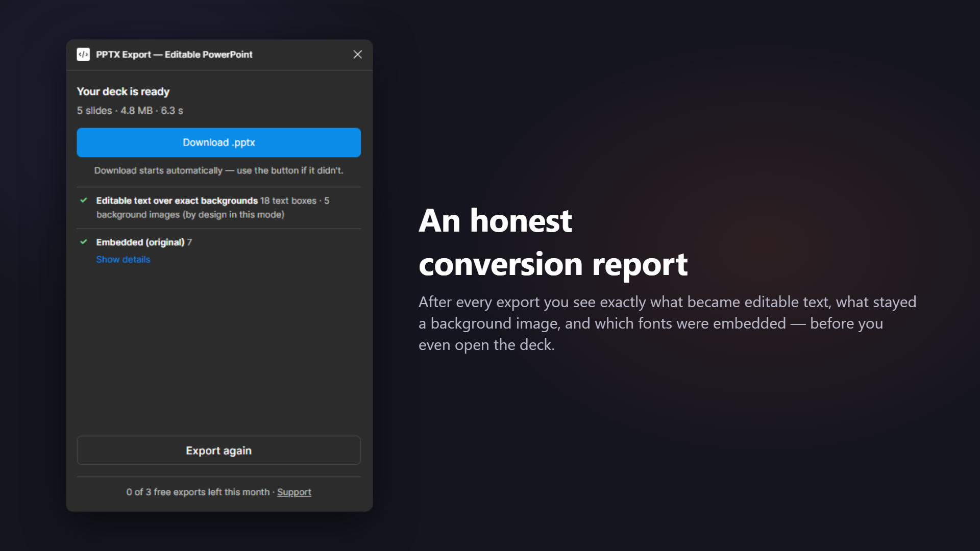
Task: Click the 'PPTX Export — Editable PowerPoint' title
Action: coord(174,55)
